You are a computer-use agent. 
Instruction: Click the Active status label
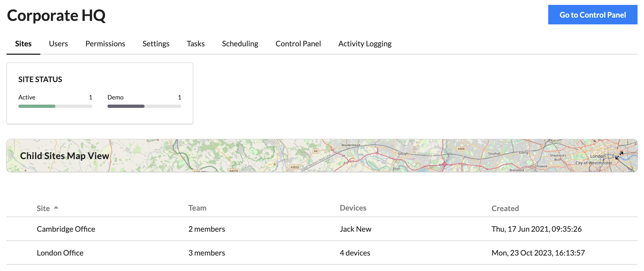click(x=27, y=97)
